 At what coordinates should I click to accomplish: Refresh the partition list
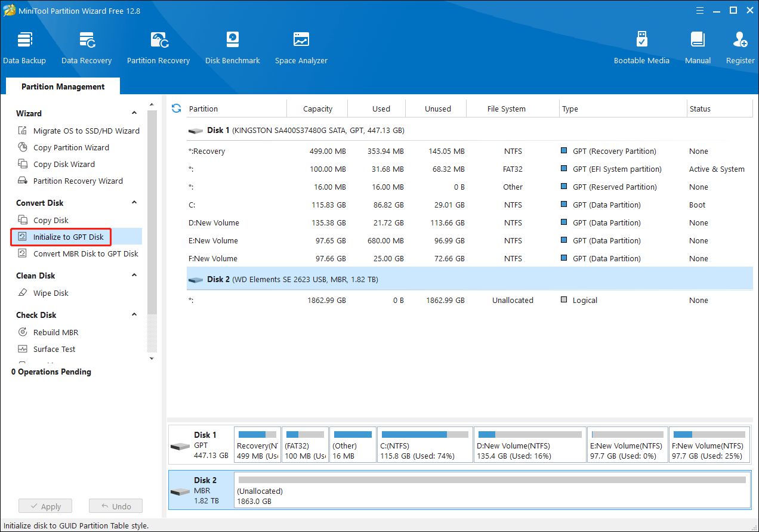[x=176, y=108]
